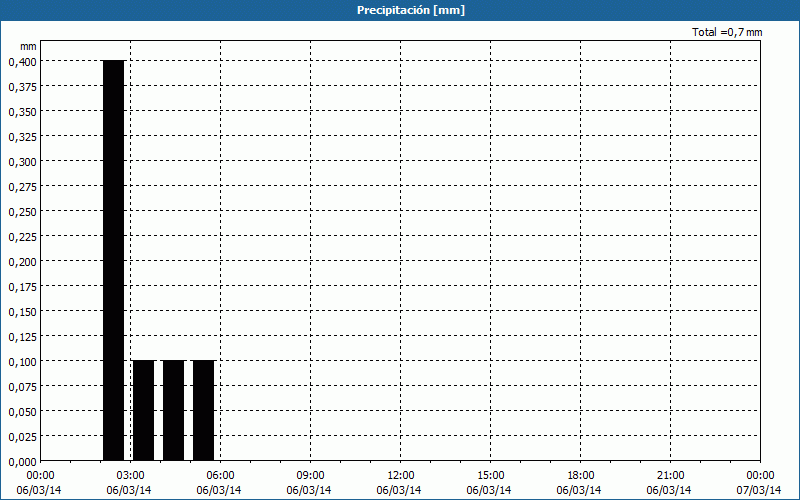Click the 03:00 time axis label
Image resolution: width=800 pixels, height=500 pixels.
tap(130, 476)
